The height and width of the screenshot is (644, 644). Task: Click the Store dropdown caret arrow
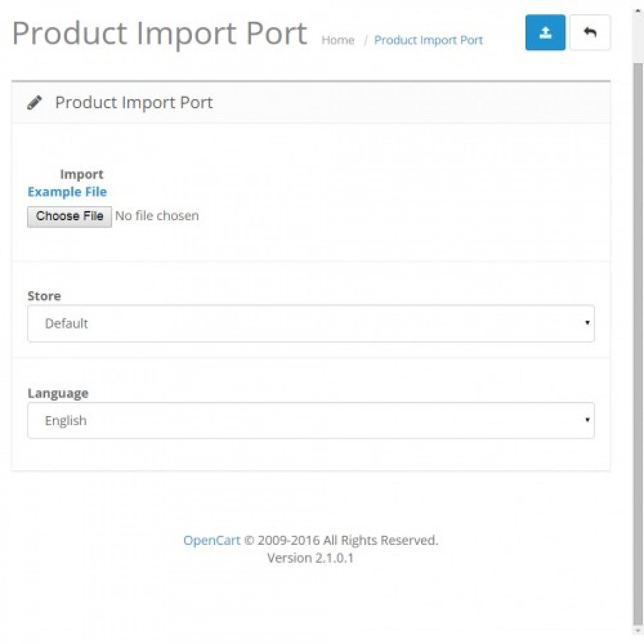click(x=587, y=323)
